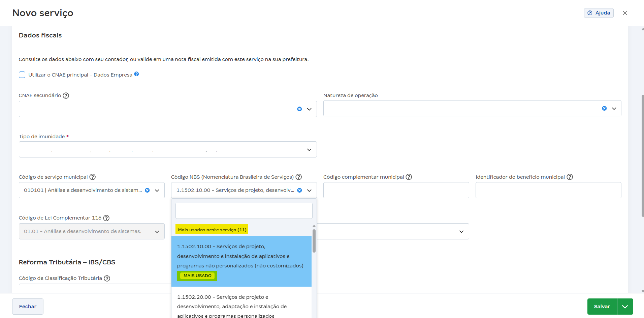Expand Natureza de operação dropdown

click(x=614, y=108)
